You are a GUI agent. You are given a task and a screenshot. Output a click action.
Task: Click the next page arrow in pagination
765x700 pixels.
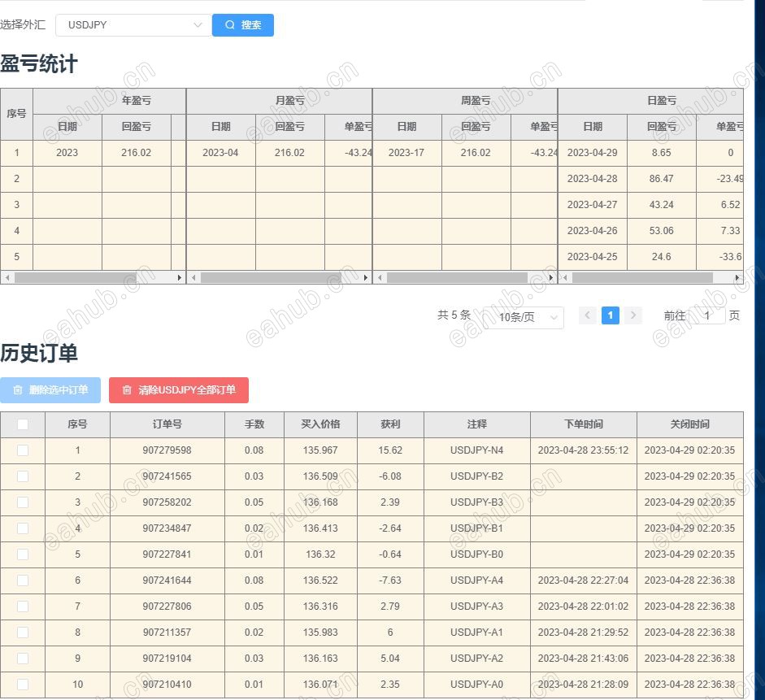tap(634, 315)
